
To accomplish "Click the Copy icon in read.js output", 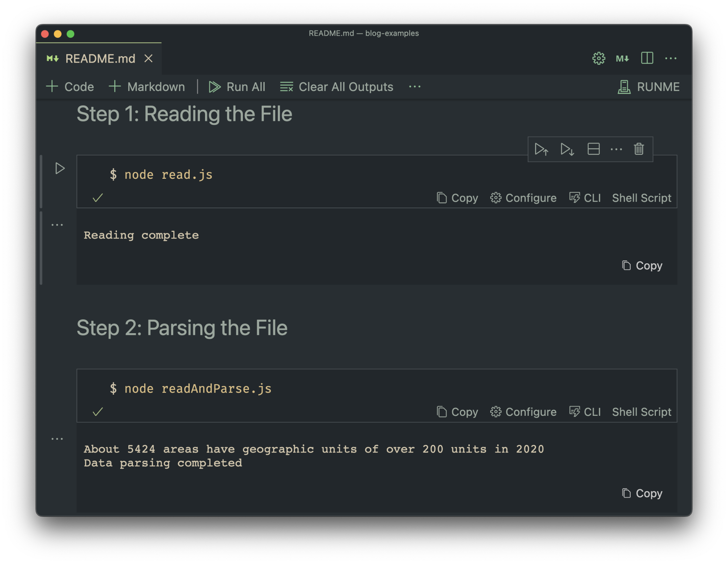I will pyautogui.click(x=626, y=265).
